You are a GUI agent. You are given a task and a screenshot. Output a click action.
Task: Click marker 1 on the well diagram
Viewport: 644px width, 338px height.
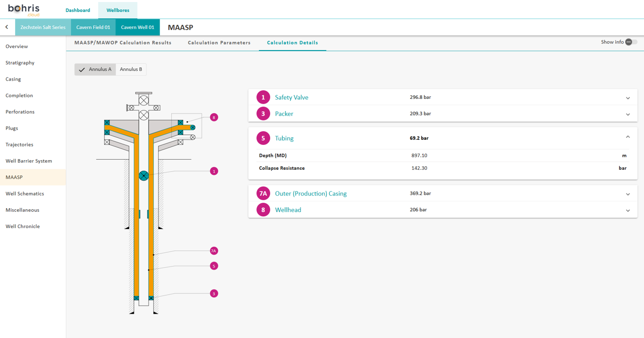(x=214, y=171)
